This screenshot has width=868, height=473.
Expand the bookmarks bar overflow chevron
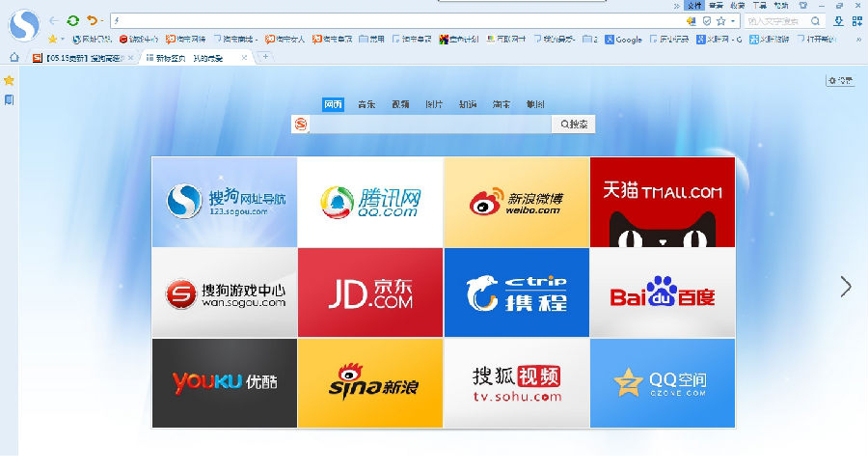[x=858, y=40]
